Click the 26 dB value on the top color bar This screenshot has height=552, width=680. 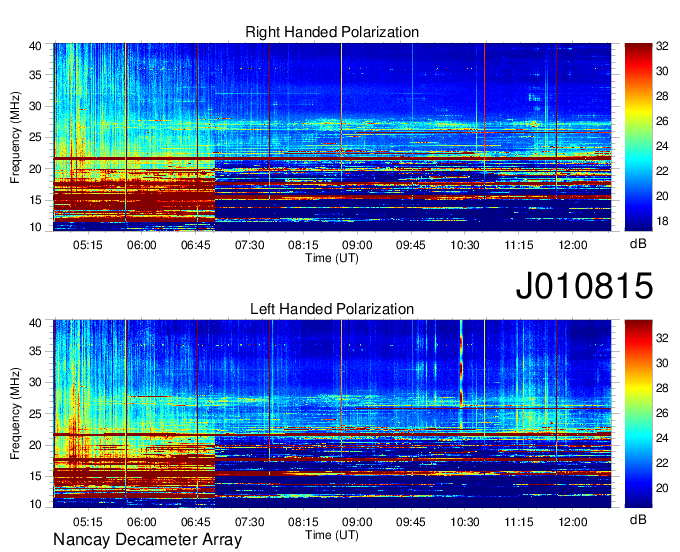(x=662, y=121)
